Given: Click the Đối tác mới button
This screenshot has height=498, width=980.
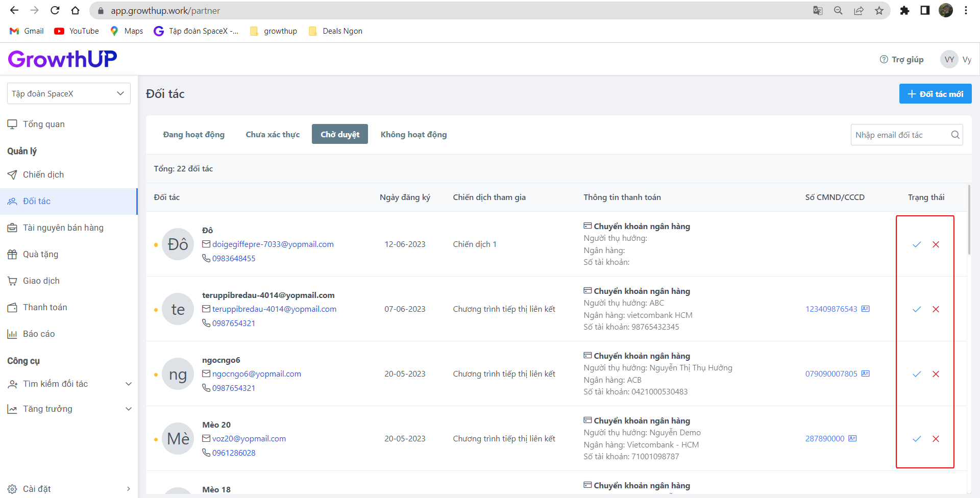Looking at the screenshot, I should [935, 94].
